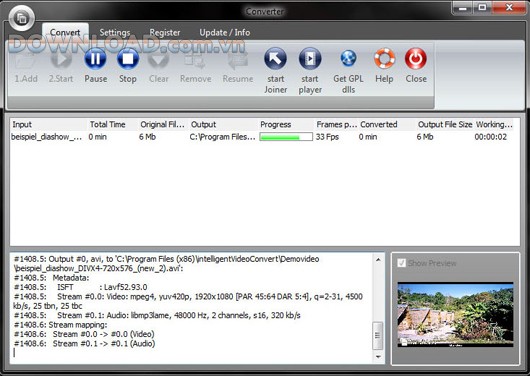
Task: Click the 1.Add toolbar icon
Action: pos(26,60)
